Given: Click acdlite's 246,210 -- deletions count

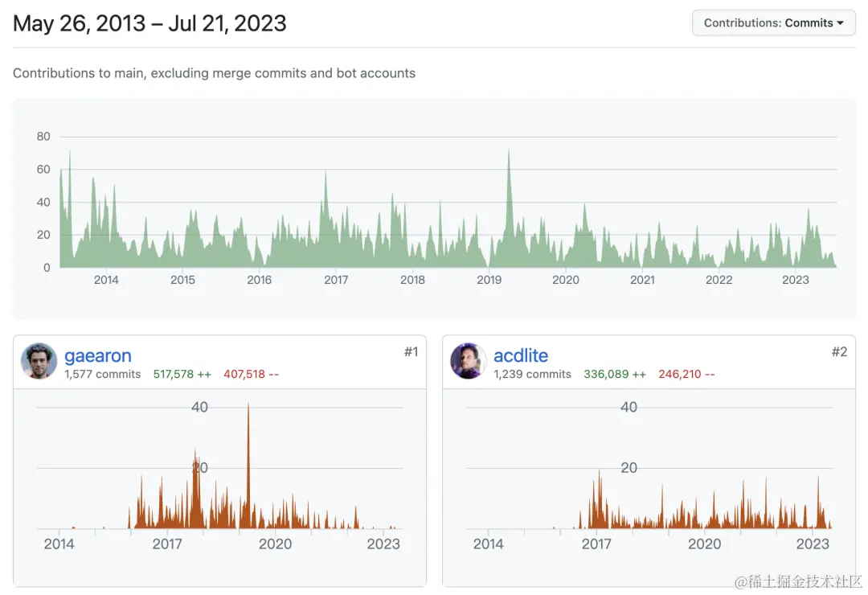Looking at the screenshot, I should pos(686,374).
